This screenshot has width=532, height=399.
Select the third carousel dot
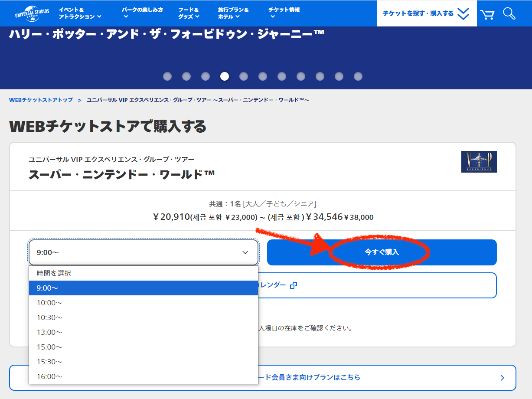pyautogui.click(x=206, y=76)
